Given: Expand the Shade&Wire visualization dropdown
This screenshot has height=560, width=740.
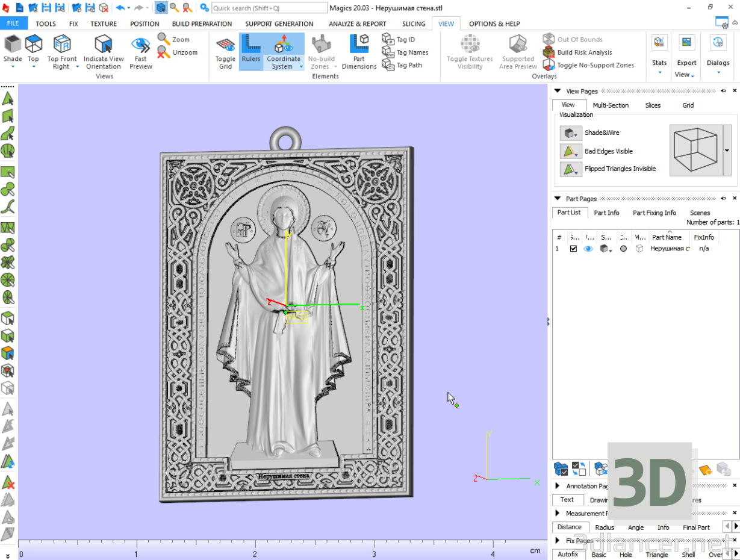Looking at the screenshot, I should coord(571,133).
